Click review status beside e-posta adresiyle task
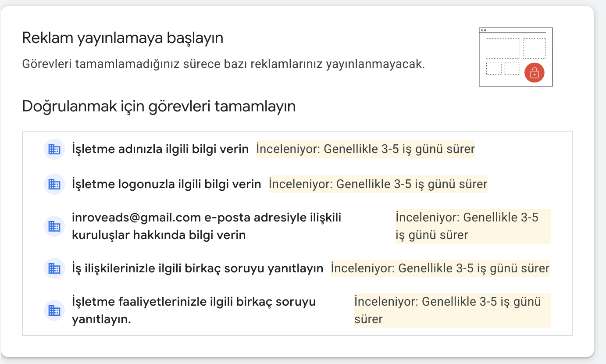The height and width of the screenshot is (364, 606). point(473,226)
